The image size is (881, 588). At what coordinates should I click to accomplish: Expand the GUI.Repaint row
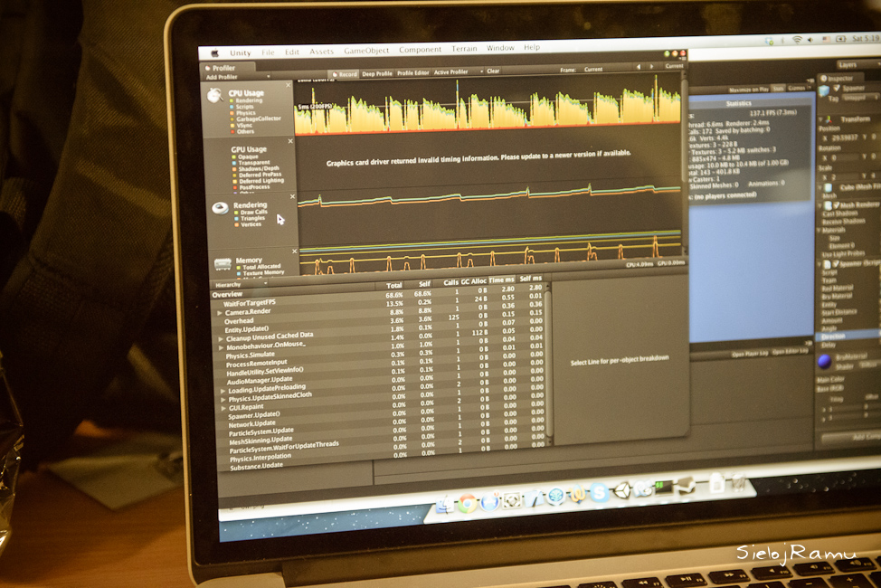point(224,408)
